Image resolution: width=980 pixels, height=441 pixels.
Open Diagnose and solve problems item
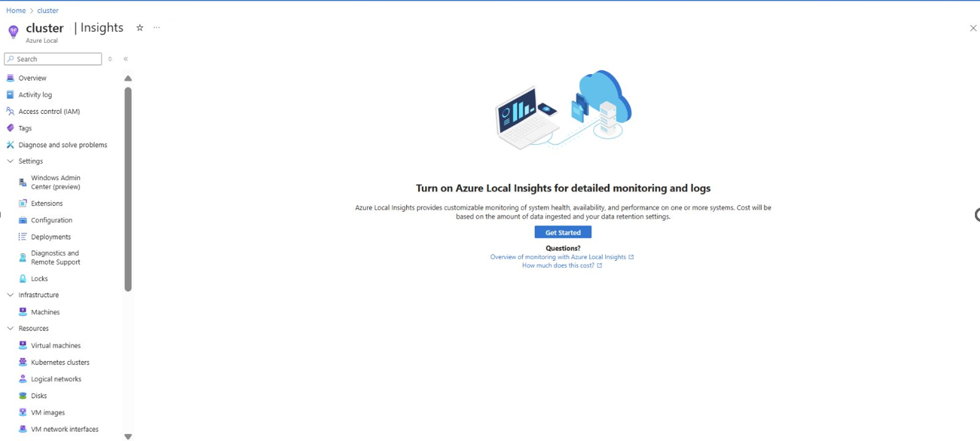coord(63,144)
